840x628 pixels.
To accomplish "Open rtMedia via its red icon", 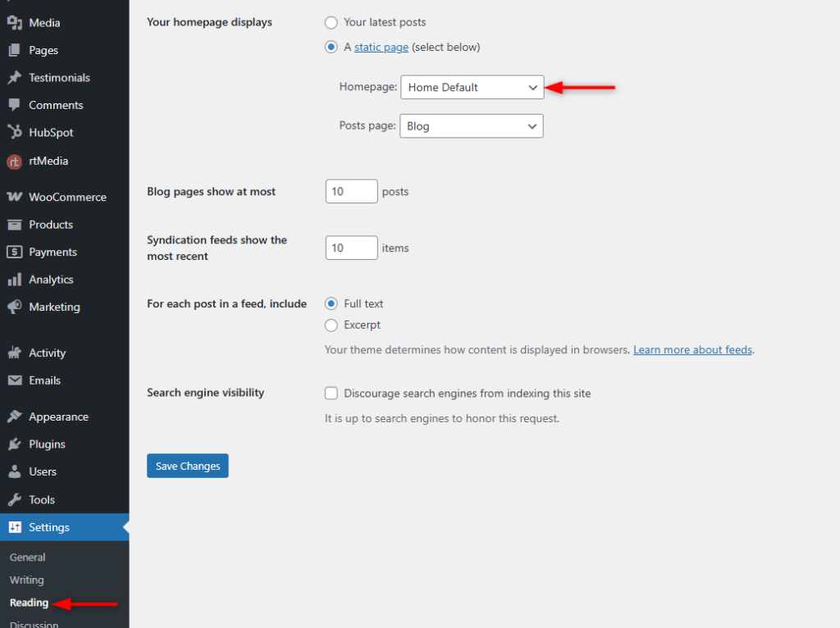I will click(14, 162).
